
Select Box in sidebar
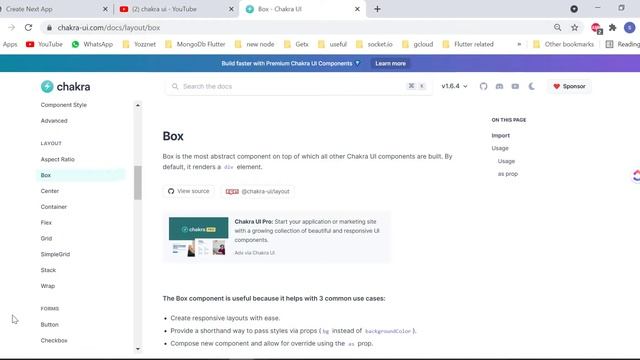click(81, 175)
